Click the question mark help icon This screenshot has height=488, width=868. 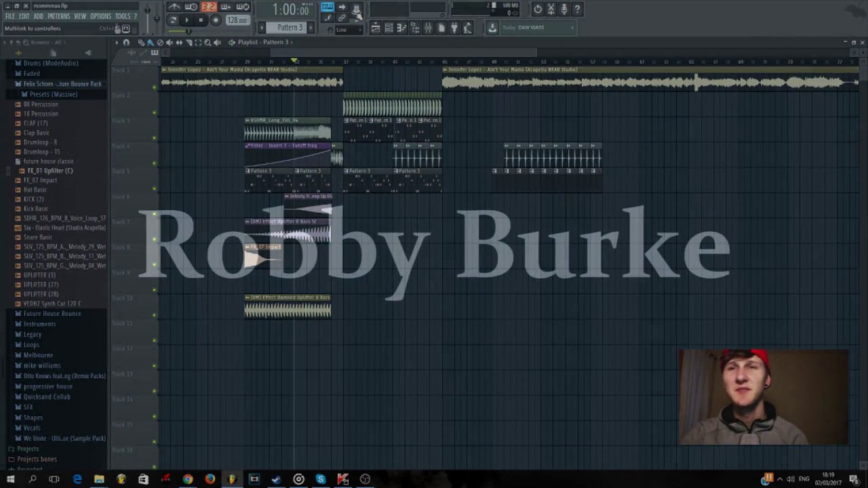[x=577, y=9]
